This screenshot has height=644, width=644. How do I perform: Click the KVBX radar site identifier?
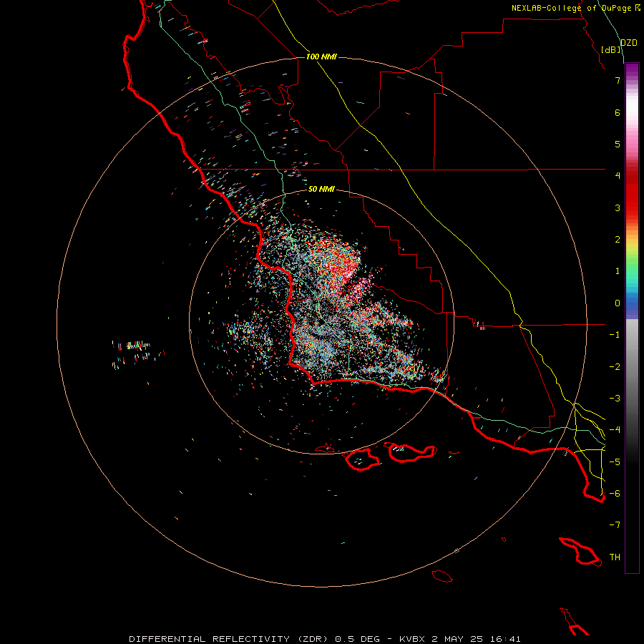(412, 639)
